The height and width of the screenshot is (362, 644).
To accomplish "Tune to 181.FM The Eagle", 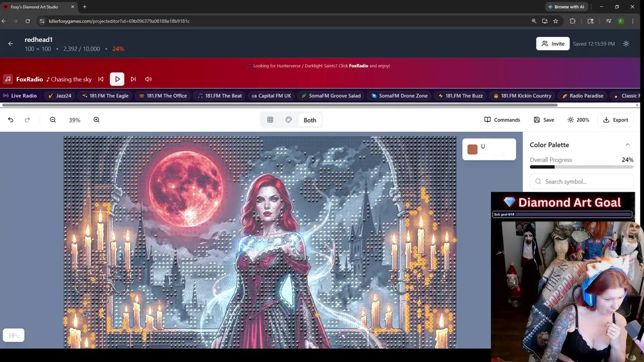I will pyautogui.click(x=105, y=96).
